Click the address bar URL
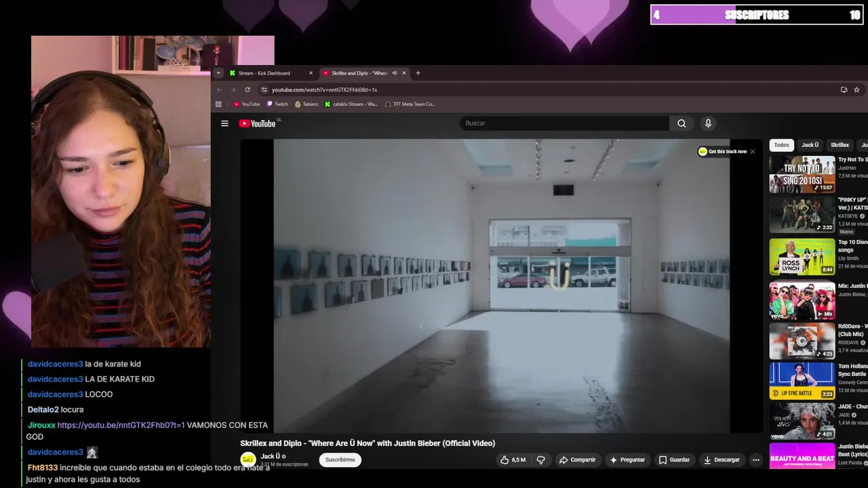The image size is (868, 488). point(324,89)
